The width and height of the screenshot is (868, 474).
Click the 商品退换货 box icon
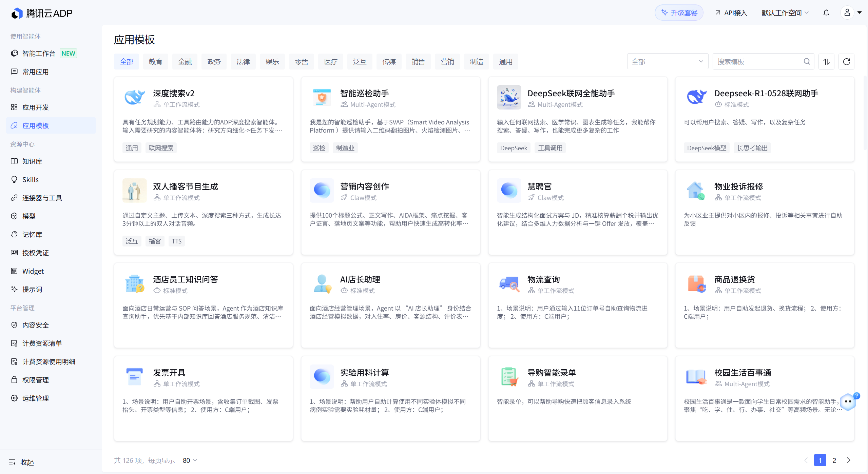[696, 283]
